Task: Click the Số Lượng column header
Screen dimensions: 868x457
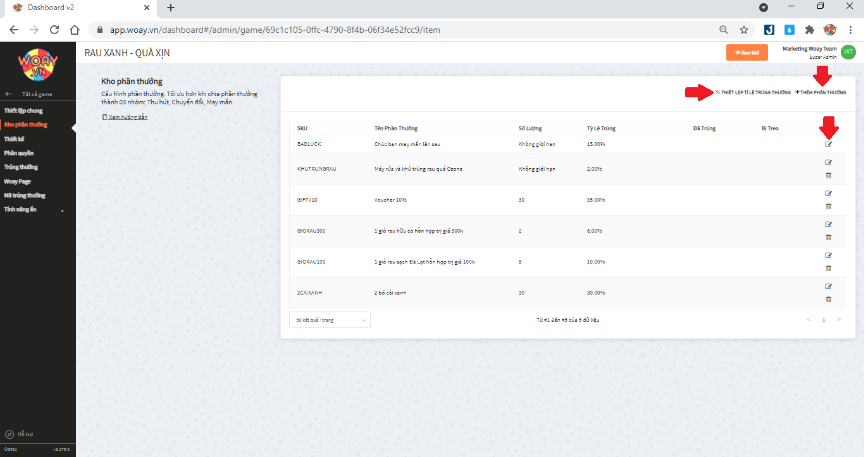Action: click(x=530, y=128)
